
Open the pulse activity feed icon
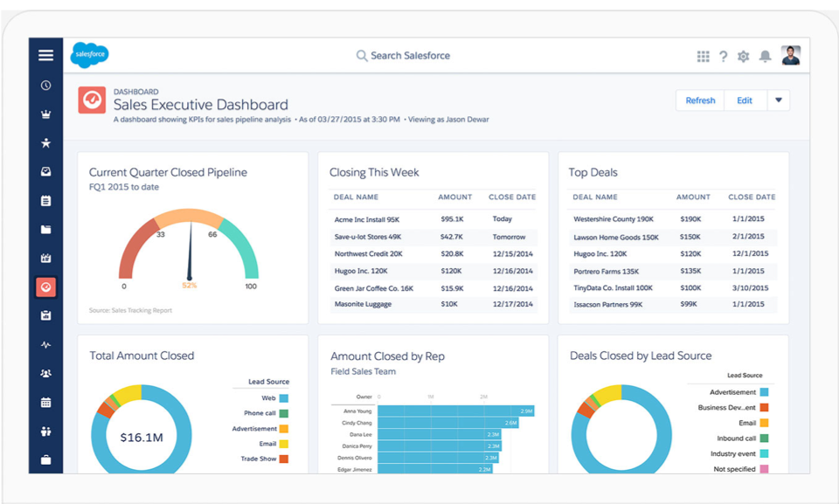[x=46, y=345]
